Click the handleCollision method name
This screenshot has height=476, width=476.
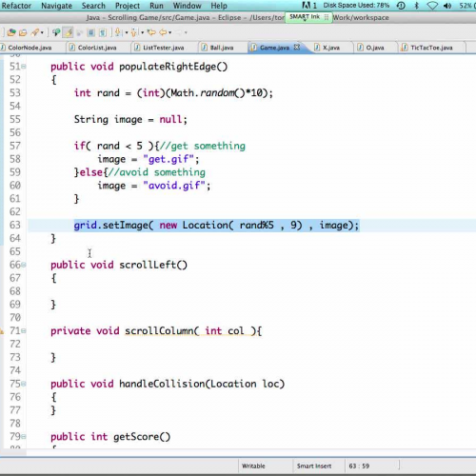pos(162,384)
